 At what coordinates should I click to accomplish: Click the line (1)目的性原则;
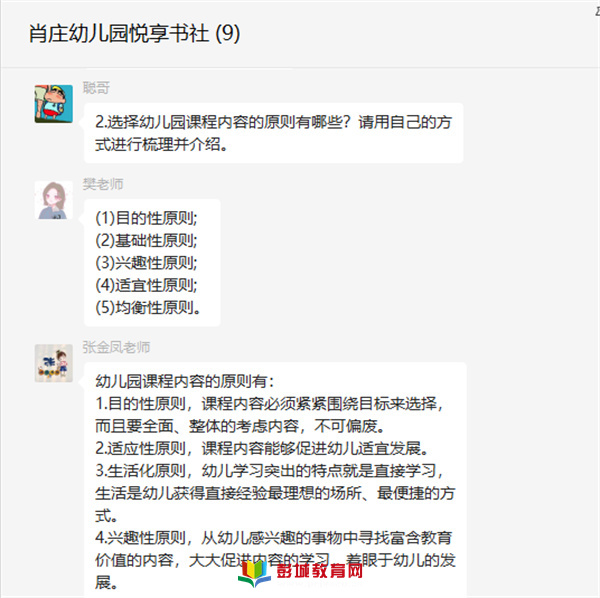point(146,218)
